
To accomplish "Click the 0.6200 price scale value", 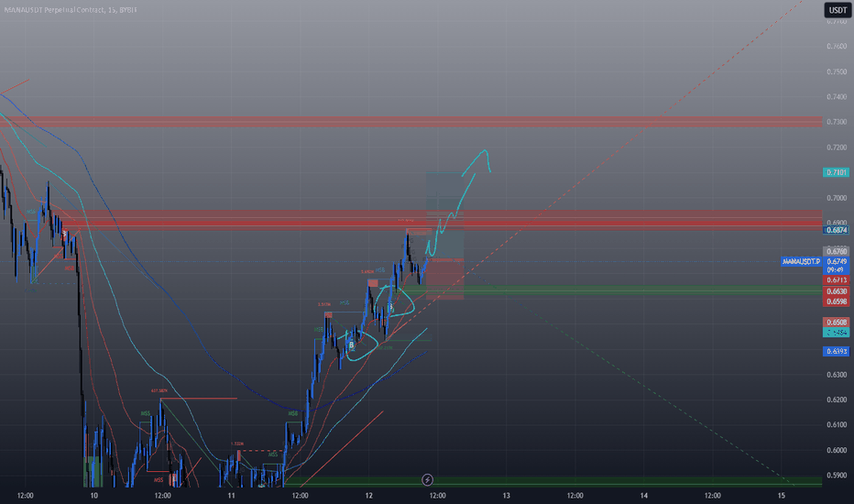I will coord(837,400).
